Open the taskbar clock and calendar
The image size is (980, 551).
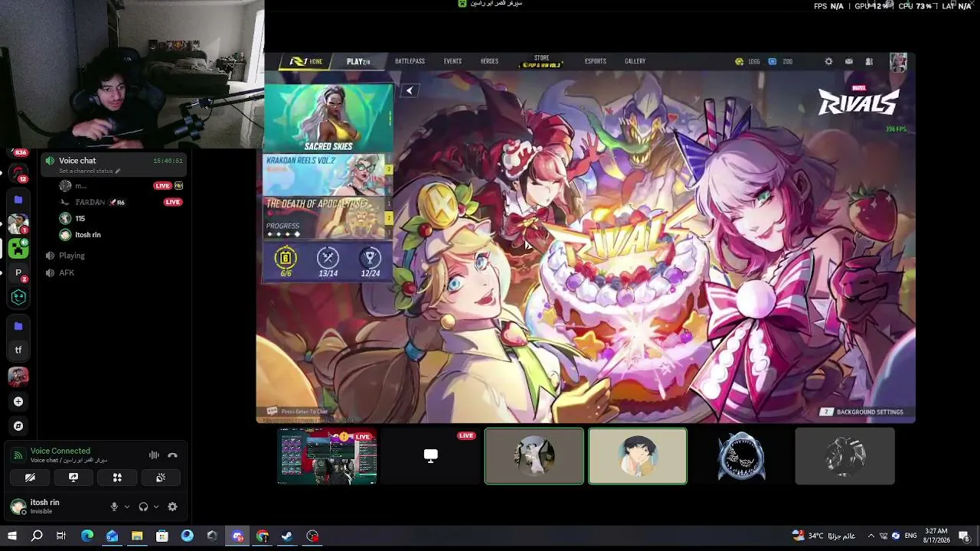coord(936,536)
